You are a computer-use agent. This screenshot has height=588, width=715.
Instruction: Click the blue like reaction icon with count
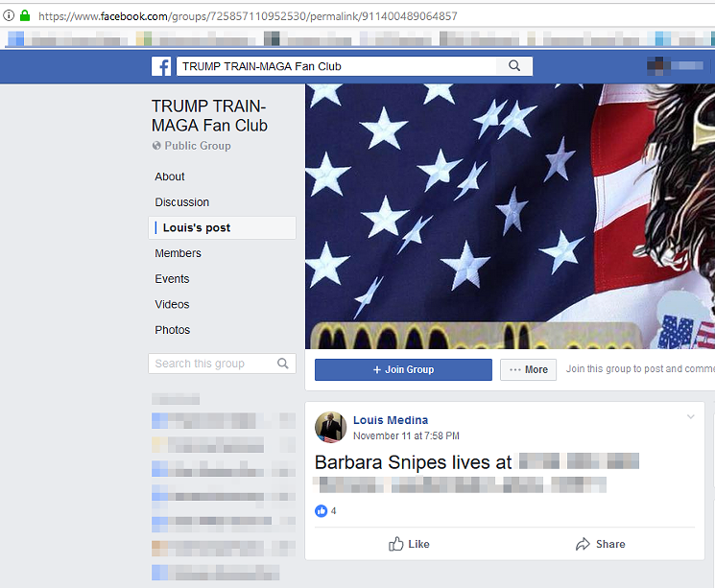[x=322, y=511]
